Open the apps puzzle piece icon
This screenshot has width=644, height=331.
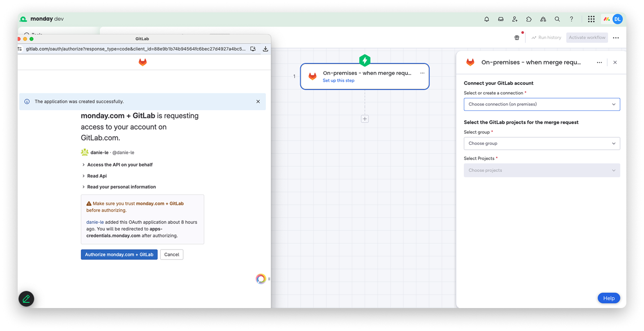(x=529, y=19)
